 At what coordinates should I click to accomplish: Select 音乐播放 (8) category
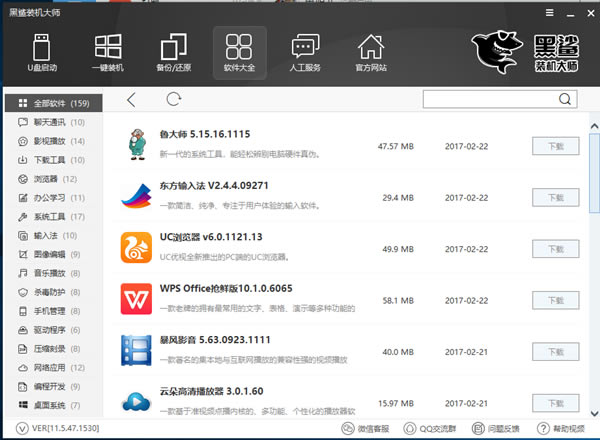(54, 273)
